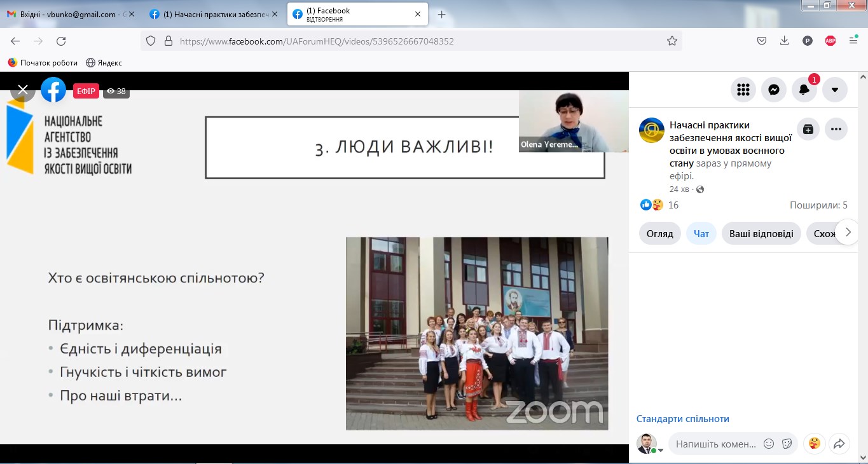Image resolution: width=868 pixels, height=464 pixels.
Task: Switch to the Ваші відповіді tab
Action: 761,233
